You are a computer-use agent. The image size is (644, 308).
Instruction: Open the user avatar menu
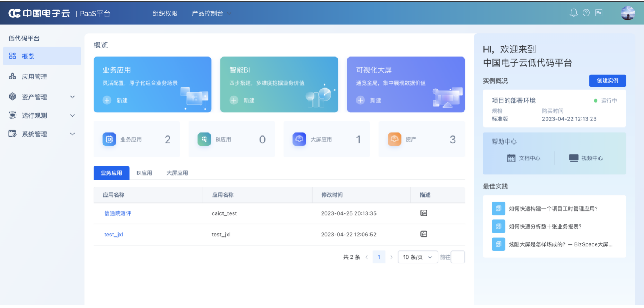[x=628, y=13]
